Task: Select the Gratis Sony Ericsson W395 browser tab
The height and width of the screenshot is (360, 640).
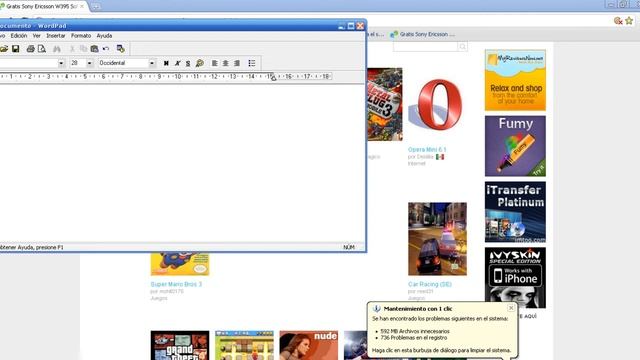Action: [42, 6]
